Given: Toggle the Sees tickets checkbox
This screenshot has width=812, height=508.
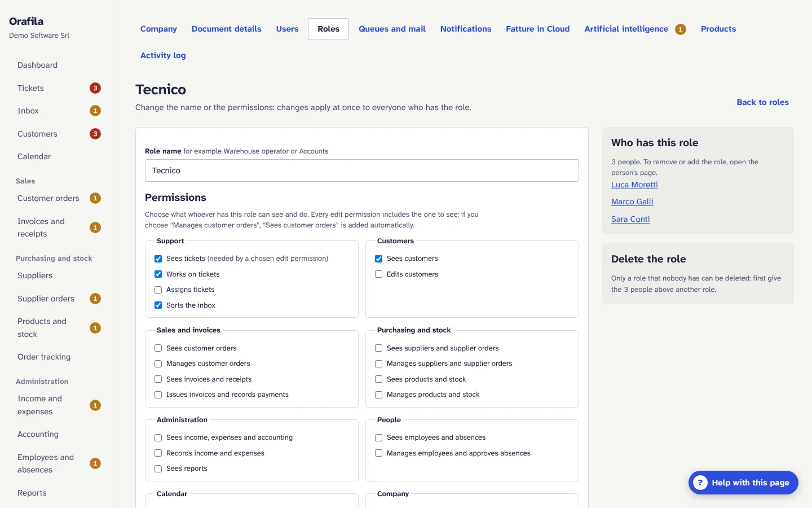Looking at the screenshot, I should point(158,259).
